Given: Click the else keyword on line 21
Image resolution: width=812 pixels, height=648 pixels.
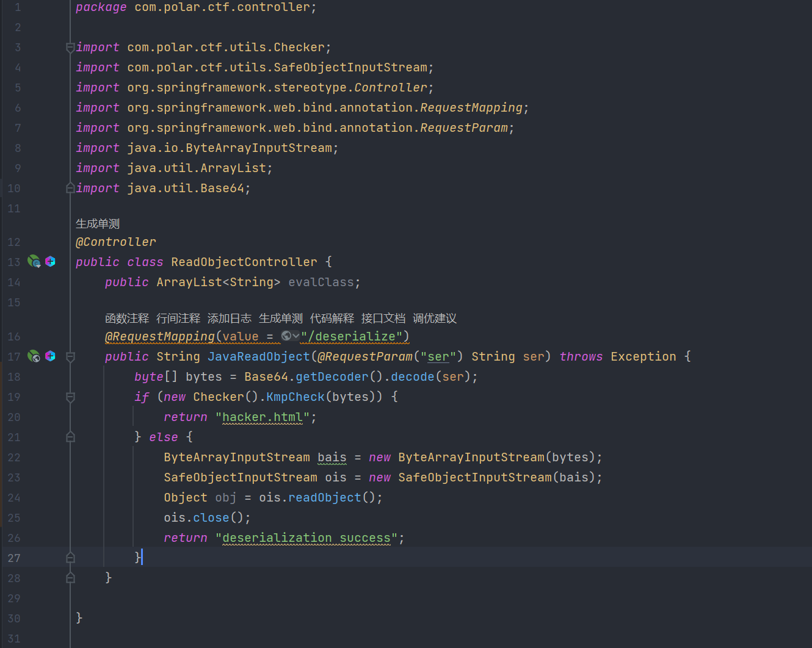Looking at the screenshot, I should click(x=164, y=437).
